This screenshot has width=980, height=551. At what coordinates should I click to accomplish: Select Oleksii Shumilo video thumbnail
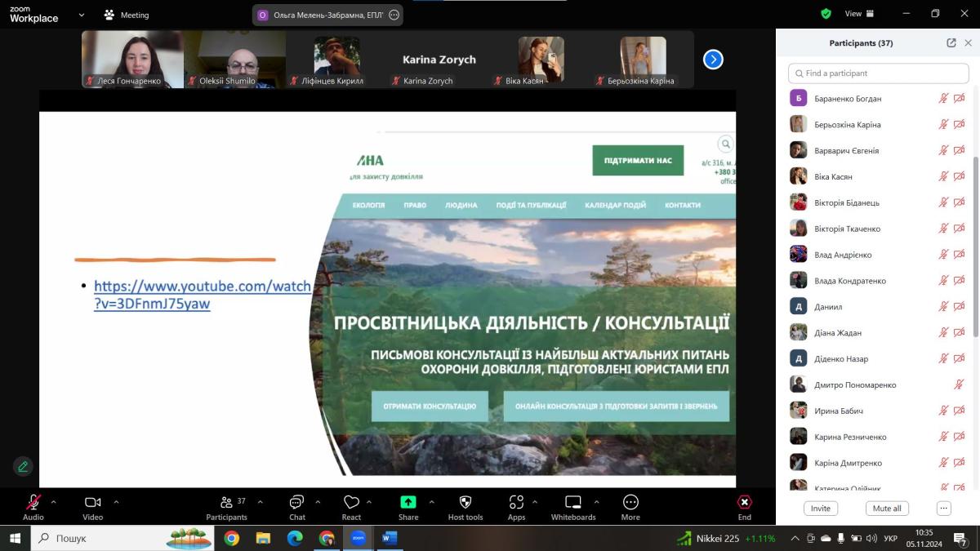[234, 60]
